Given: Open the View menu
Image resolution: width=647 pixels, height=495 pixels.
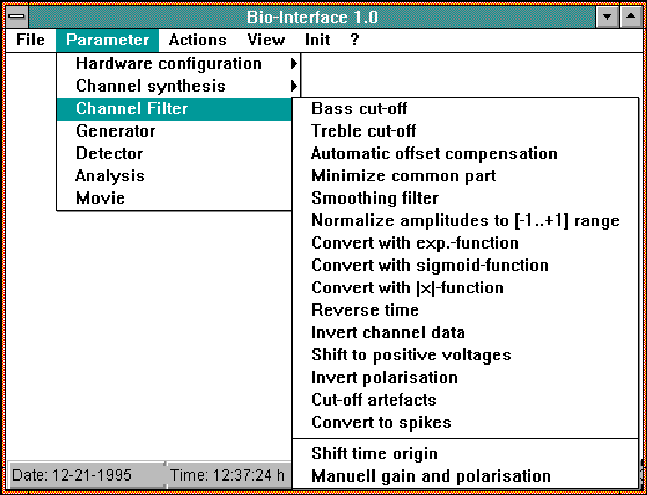Looking at the screenshot, I should click(x=266, y=40).
